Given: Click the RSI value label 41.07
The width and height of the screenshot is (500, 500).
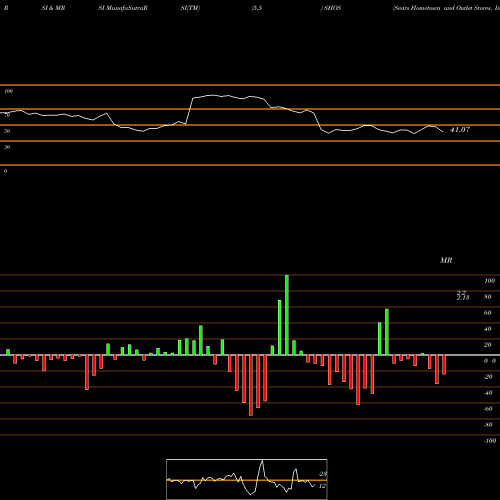Looking at the screenshot, I should [x=460, y=130].
